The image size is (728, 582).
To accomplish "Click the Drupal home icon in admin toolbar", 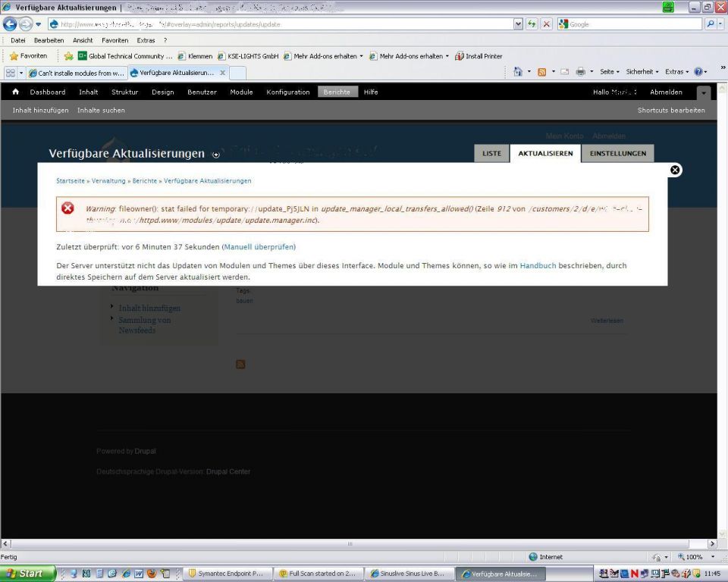I will click(x=16, y=92).
